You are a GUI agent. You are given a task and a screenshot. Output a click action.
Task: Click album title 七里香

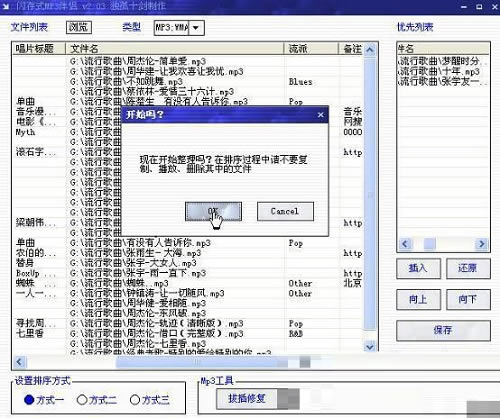(x=30, y=333)
